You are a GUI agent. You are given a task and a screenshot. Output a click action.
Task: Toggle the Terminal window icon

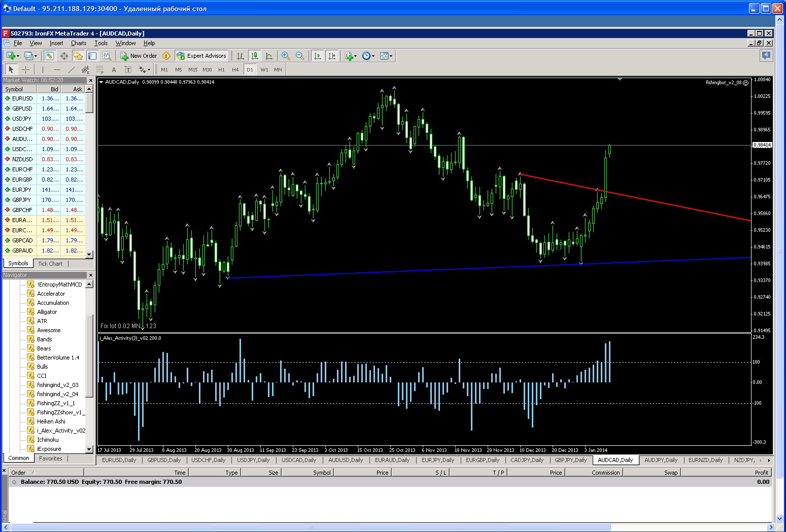92,56
